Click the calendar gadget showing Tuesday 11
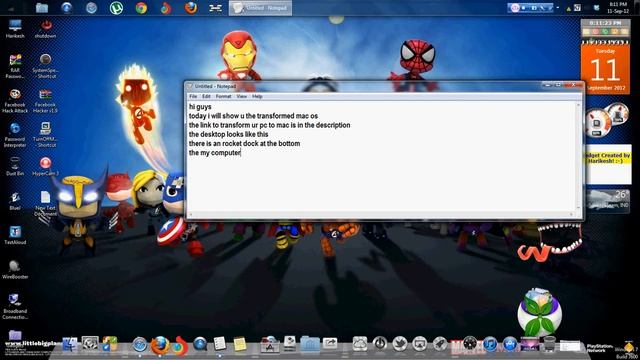The height and width of the screenshot is (360, 640). pos(605,68)
